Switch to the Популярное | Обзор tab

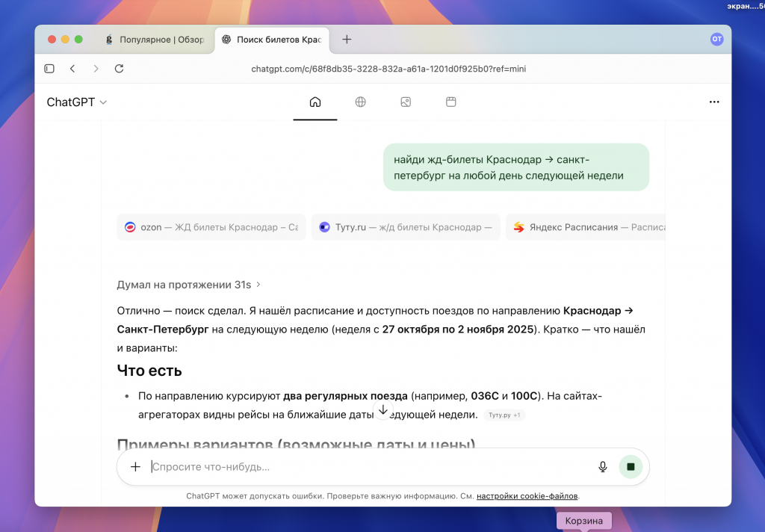(x=155, y=40)
